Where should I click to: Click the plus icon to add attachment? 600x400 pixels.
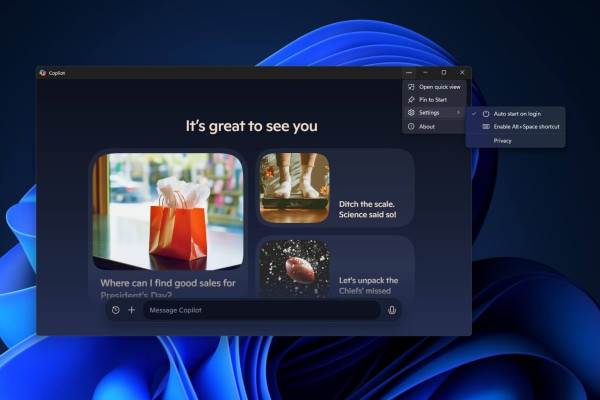132,310
